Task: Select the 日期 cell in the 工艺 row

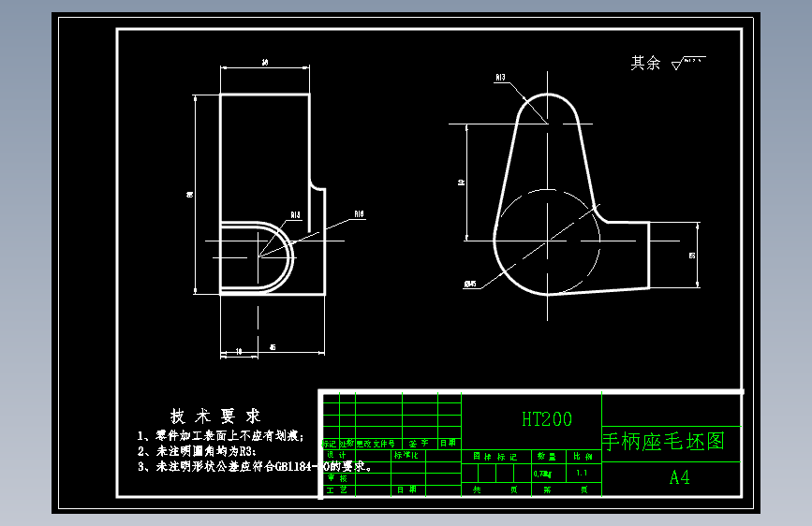Action: pos(407,489)
